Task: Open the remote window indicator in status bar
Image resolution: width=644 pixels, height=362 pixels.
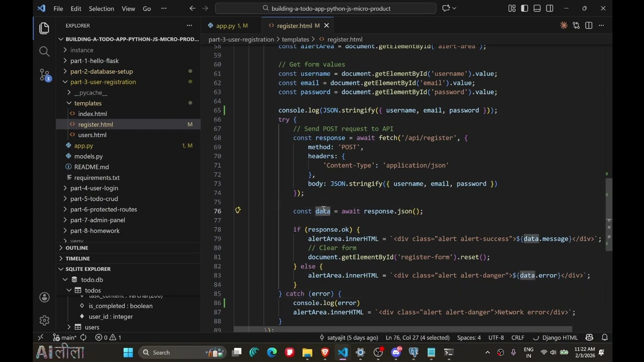Action: coord(41,338)
